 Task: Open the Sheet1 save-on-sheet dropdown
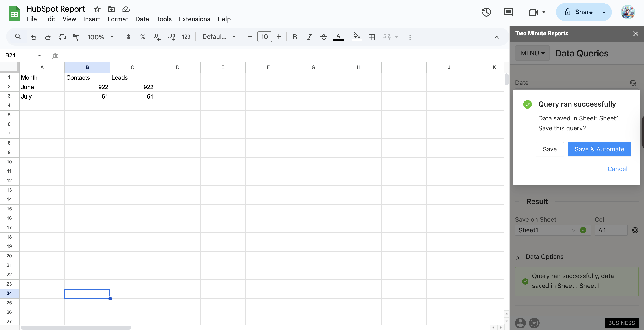[553, 230]
